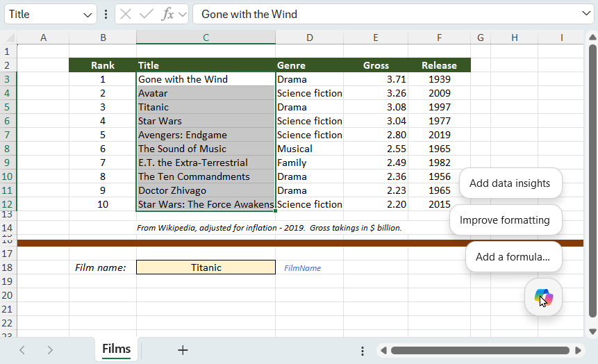Select the Musical genre cell
598x364 pixels.
tap(309, 149)
